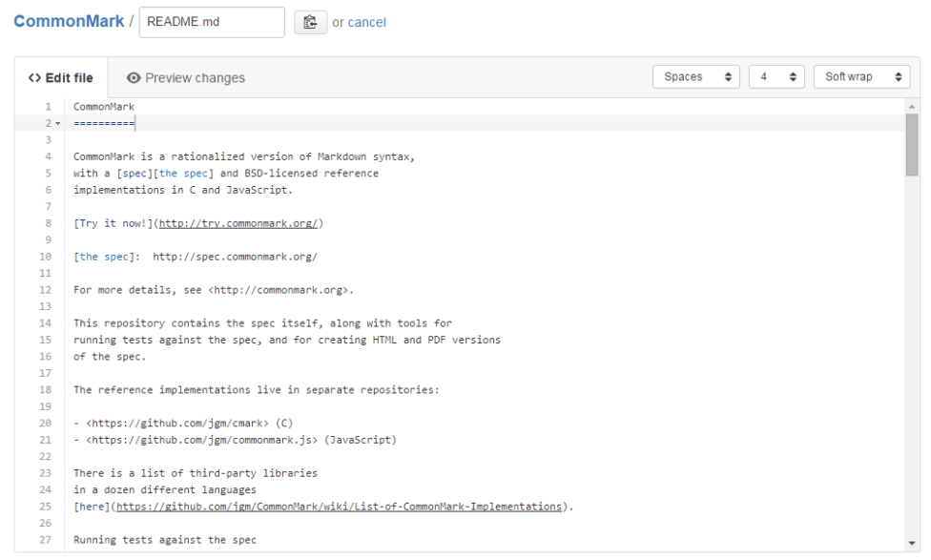Viewport: 931px width, 560px height.
Task: Click the README.md filename field
Action: (212, 22)
